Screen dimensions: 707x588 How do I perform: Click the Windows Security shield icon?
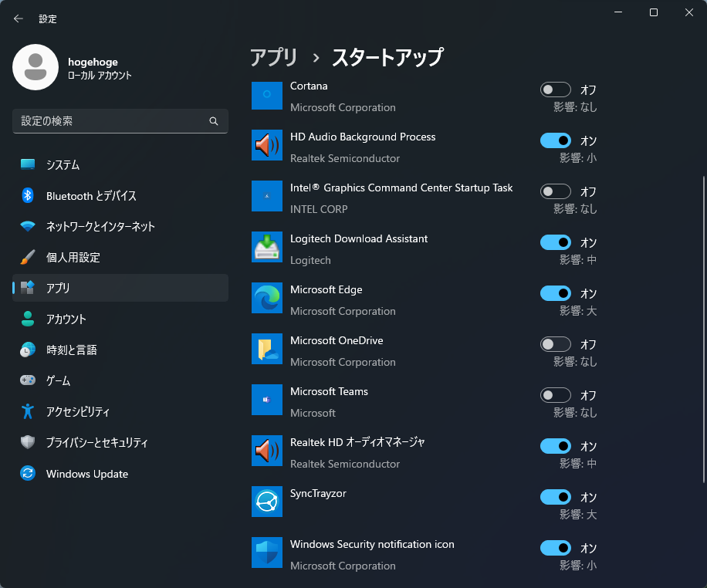(266, 553)
